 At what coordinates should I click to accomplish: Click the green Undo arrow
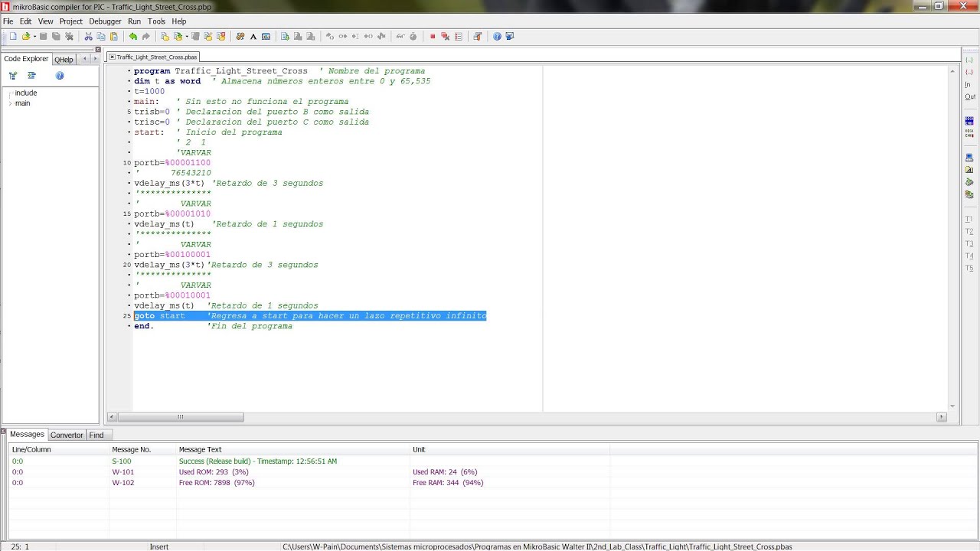coord(133,36)
